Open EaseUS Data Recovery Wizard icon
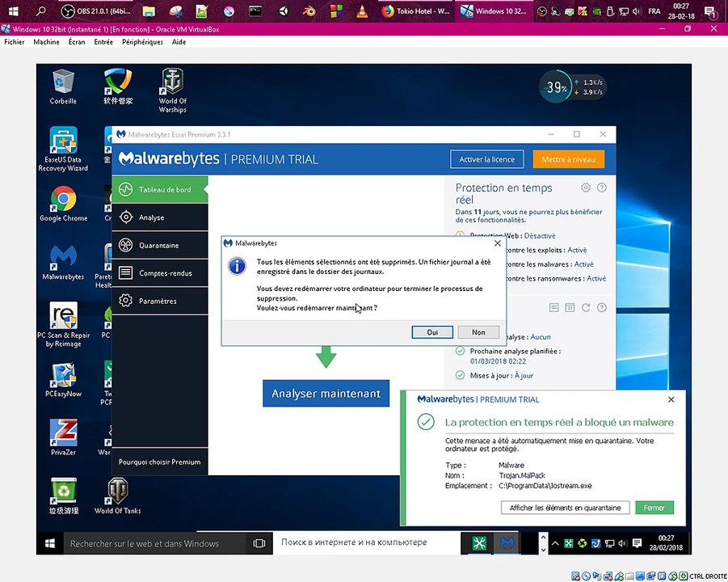 [63, 149]
